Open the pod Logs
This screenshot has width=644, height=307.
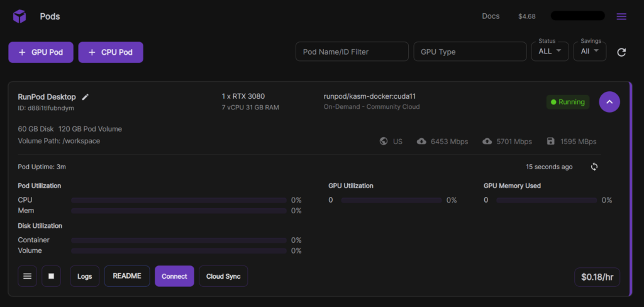click(x=84, y=276)
